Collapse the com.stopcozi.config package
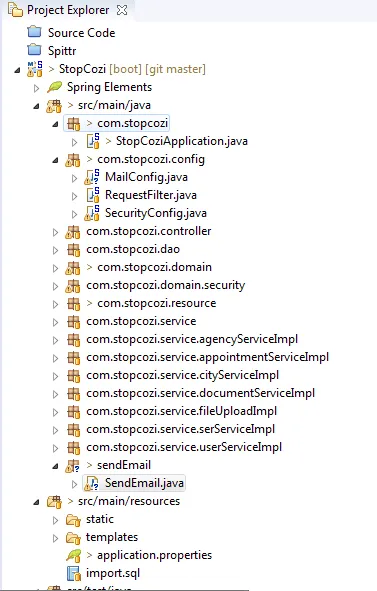This screenshot has height=591, width=377. [x=55, y=160]
